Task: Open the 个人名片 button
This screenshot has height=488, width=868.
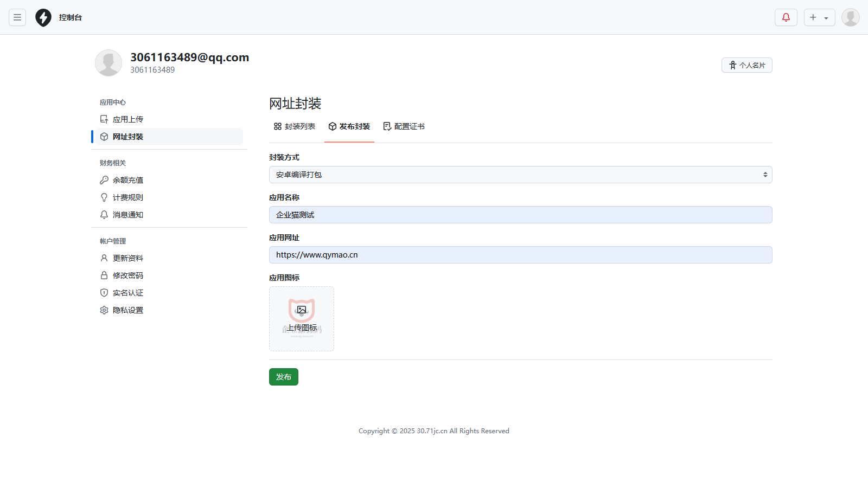Action: [746, 65]
